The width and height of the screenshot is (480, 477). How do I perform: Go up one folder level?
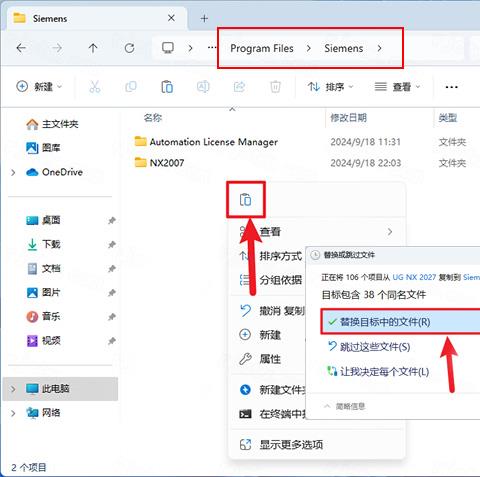[x=93, y=48]
